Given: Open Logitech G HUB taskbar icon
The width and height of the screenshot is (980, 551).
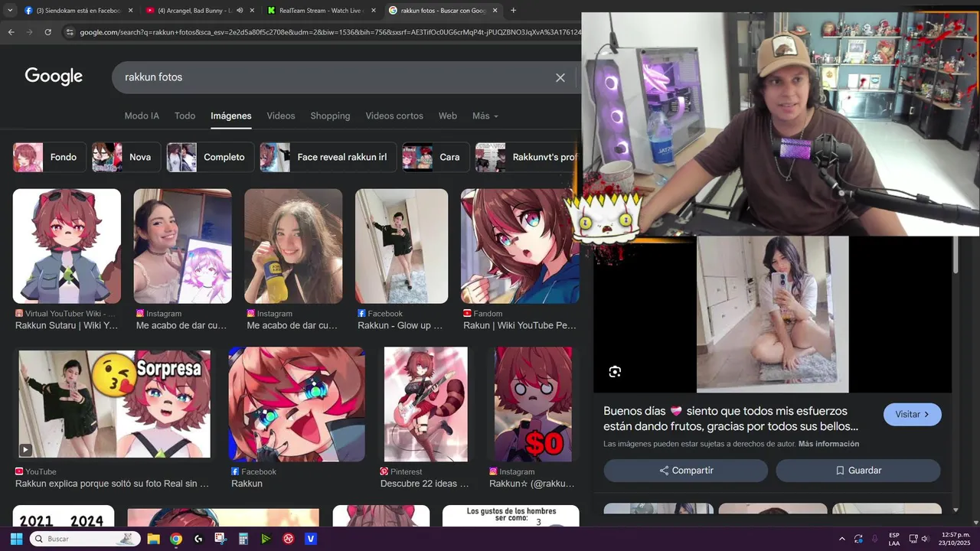Looking at the screenshot, I should (198, 539).
